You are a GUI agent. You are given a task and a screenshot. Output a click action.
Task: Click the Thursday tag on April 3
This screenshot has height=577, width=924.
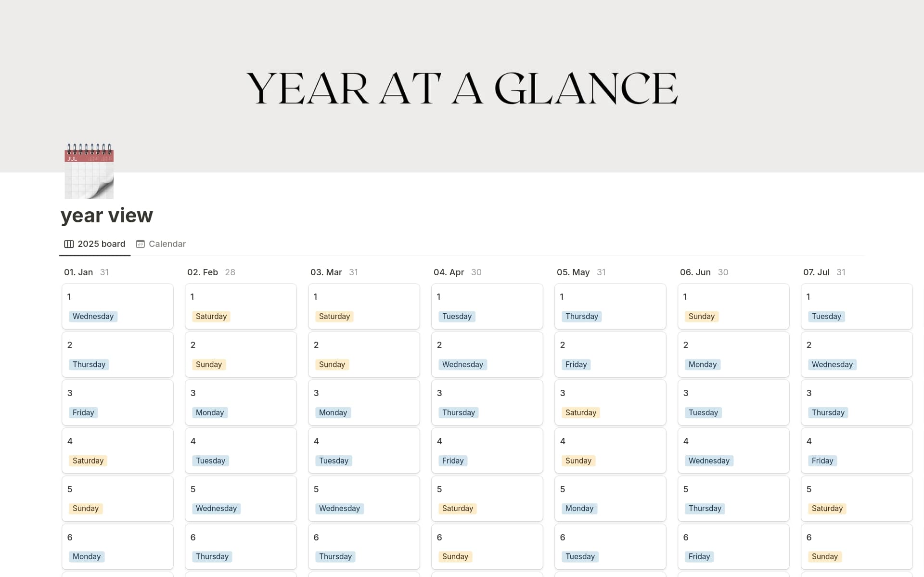(x=459, y=412)
